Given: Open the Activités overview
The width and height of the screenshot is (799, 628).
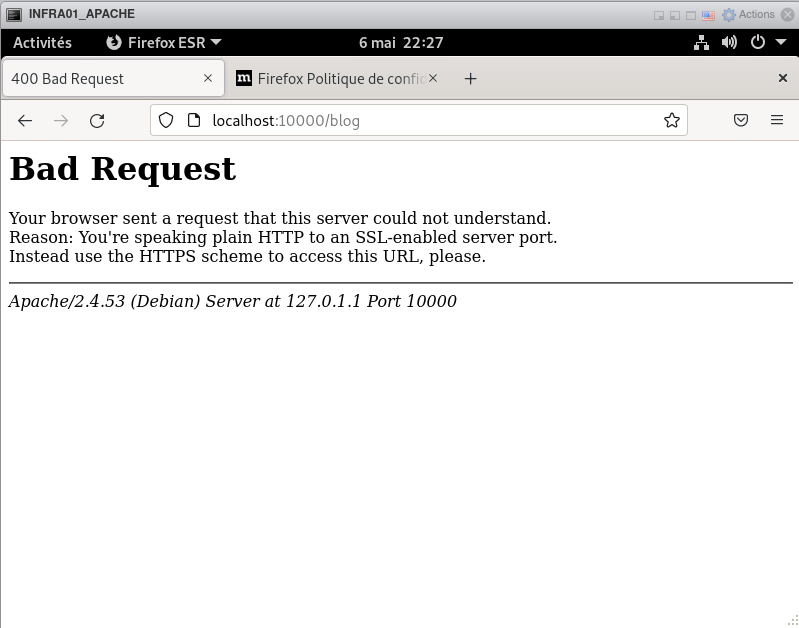Looking at the screenshot, I should [x=42, y=42].
